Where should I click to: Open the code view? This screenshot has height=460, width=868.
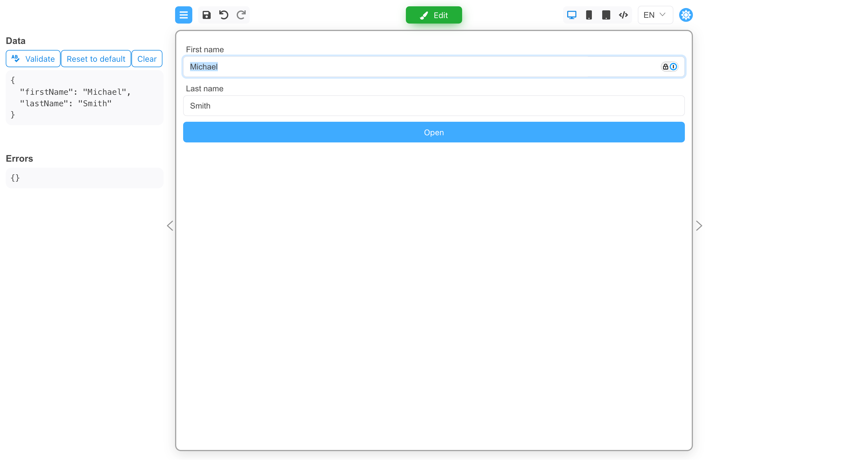(x=623, y=15)
